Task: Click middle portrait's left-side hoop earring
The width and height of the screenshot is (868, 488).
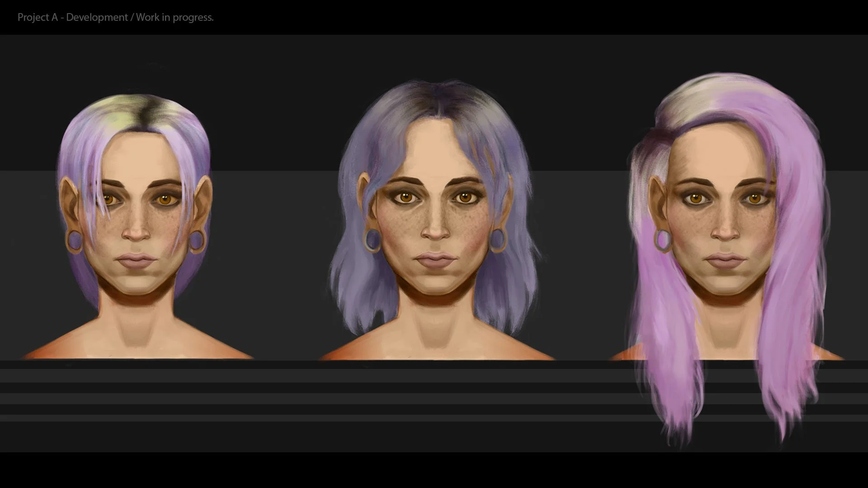Action: pos(373,240)
